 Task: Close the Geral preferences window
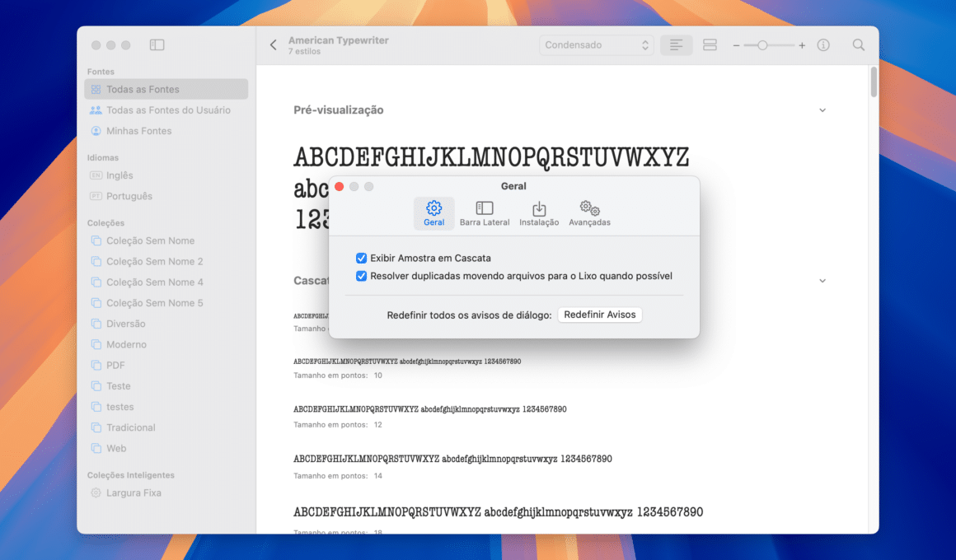click(339, 186)
